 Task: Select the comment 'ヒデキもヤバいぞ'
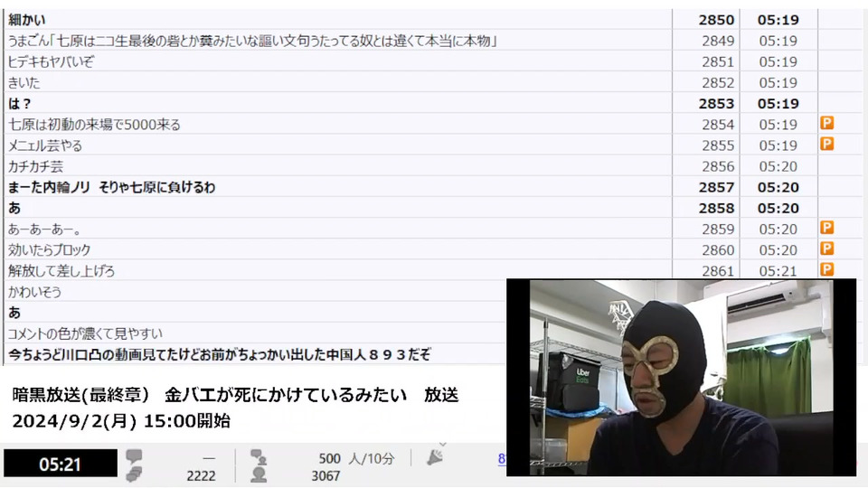pyautogui.click(x=51, y=62)
